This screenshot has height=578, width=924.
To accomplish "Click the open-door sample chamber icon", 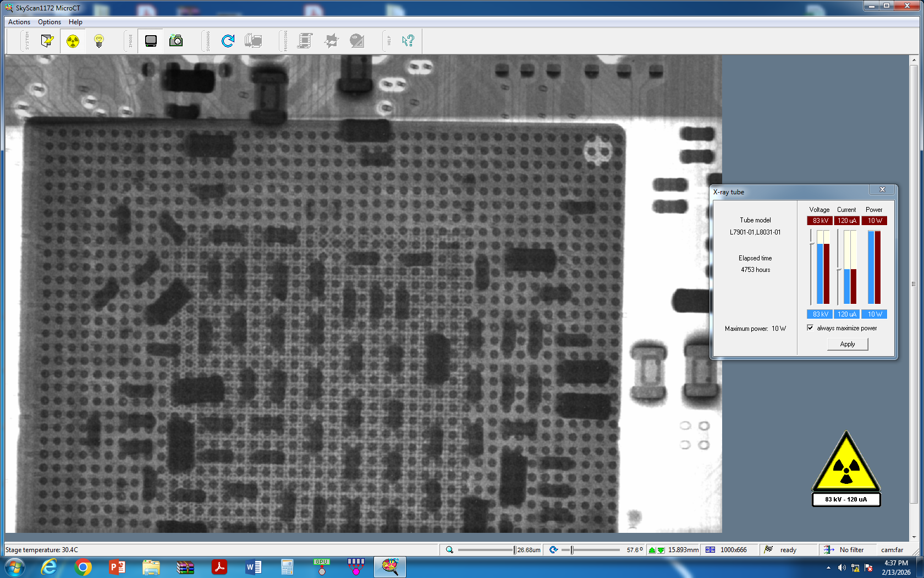I will pyautogui.click(x=47, y=41).
